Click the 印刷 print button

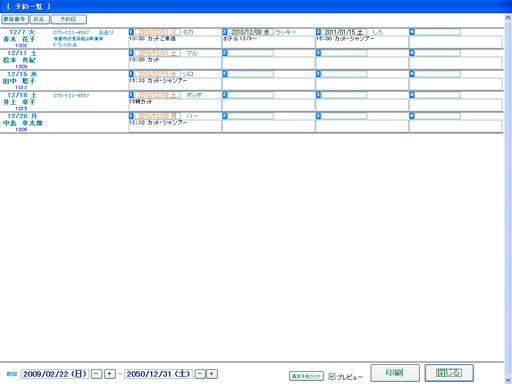pyautogui.click(x=395, y=373)
